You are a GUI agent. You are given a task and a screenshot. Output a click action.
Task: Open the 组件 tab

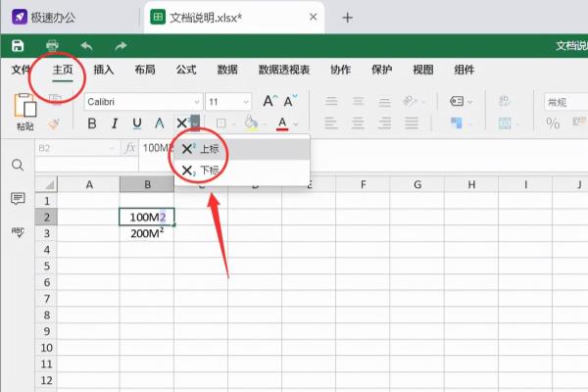coord(465,70)
